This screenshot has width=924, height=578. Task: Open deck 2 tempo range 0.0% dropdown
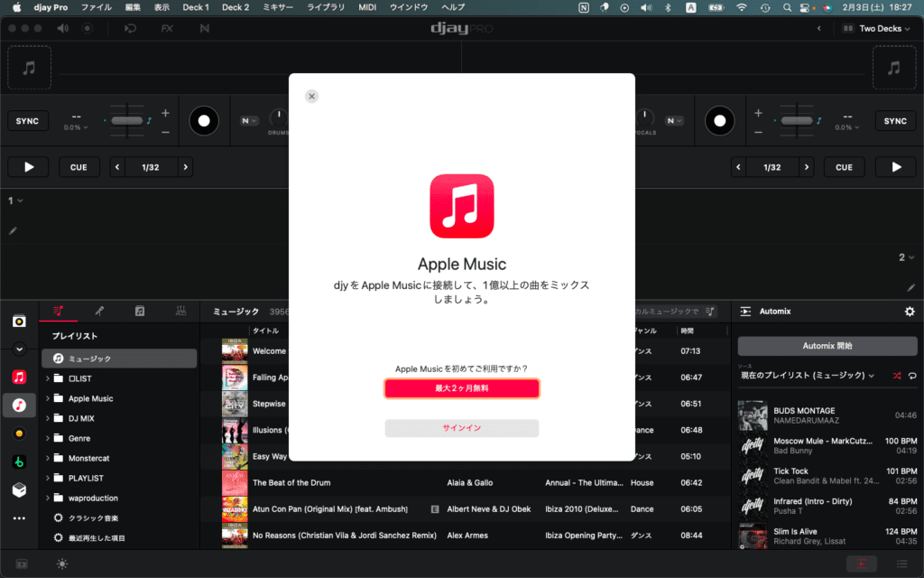click(x=846, y=127)
